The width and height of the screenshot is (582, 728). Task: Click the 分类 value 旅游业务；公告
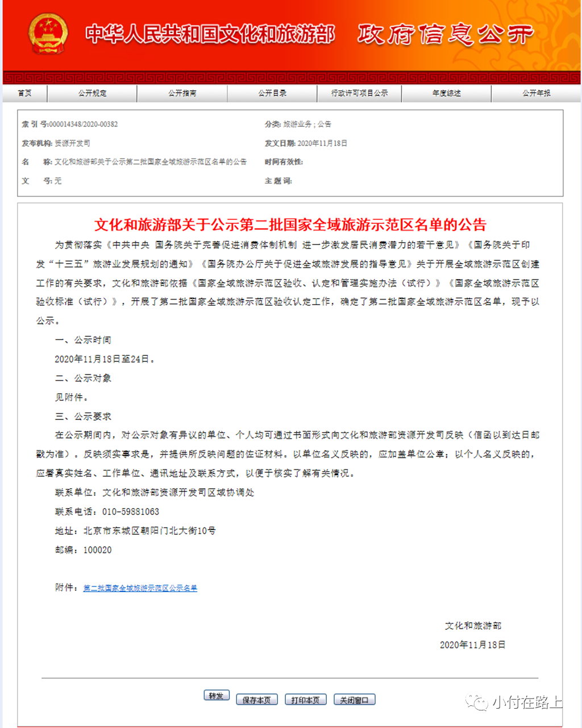click(307, 124)
